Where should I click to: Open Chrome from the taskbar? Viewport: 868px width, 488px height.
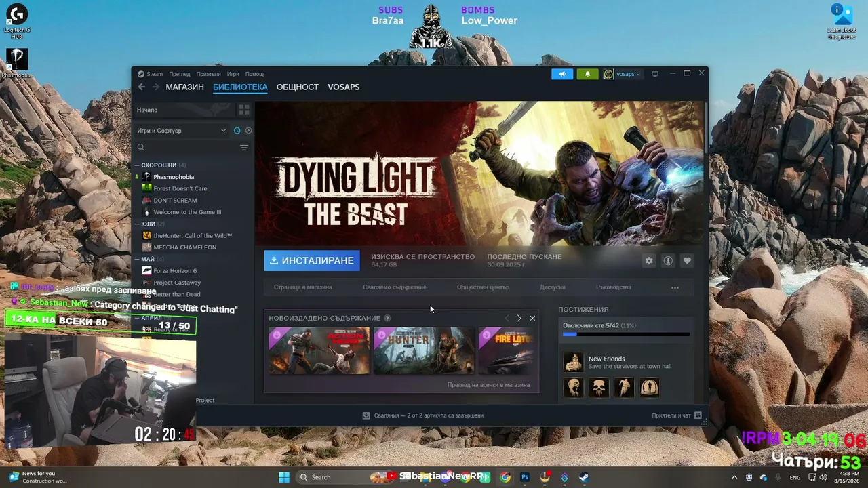[x=505, y=477]
